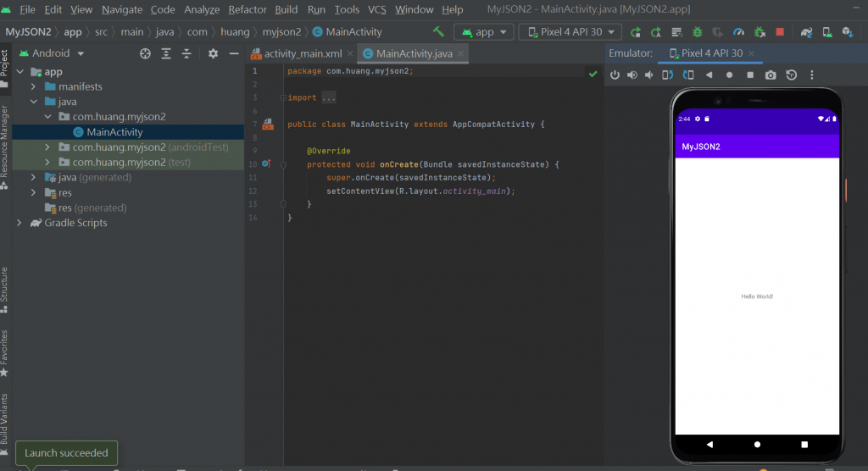Expand the manifests folder

(x=33, y=86)
